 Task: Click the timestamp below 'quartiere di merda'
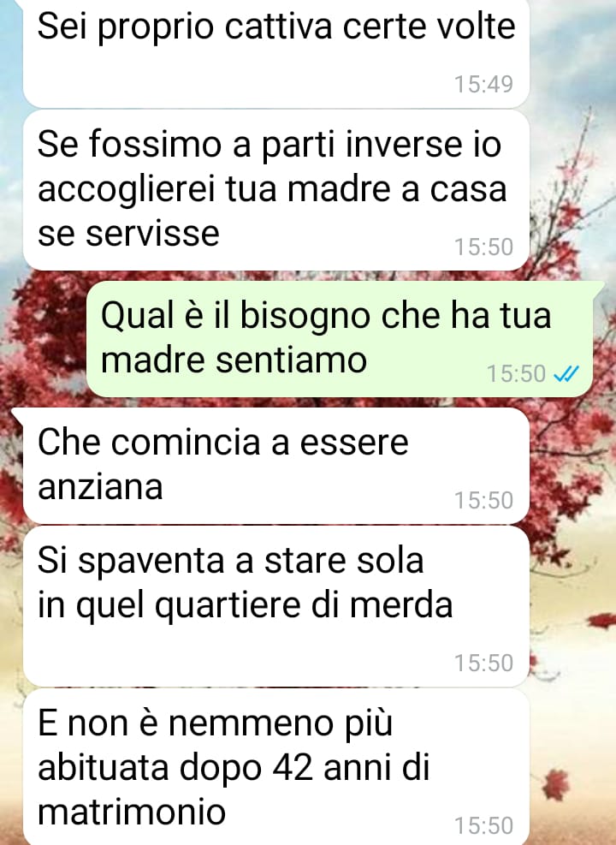(483, 664)
